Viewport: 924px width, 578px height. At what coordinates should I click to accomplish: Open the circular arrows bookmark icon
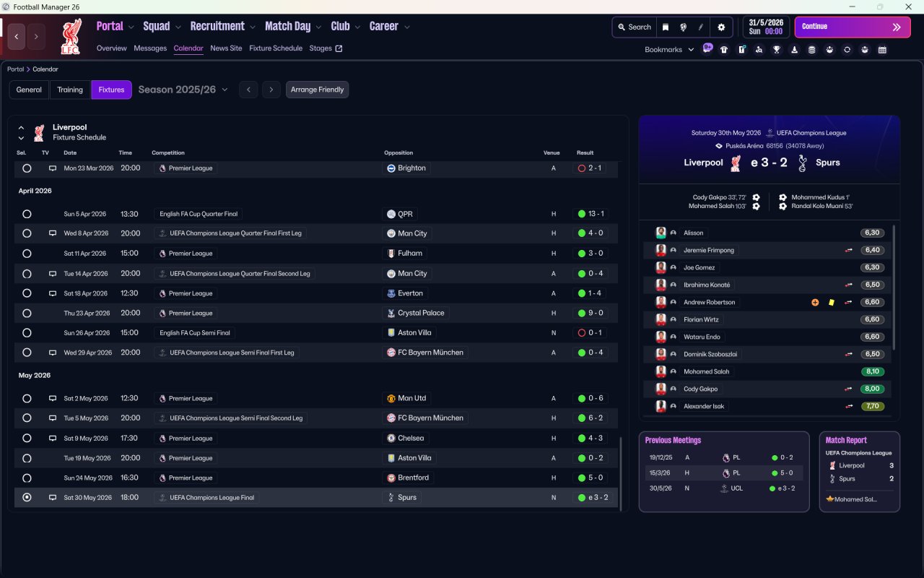847,50
